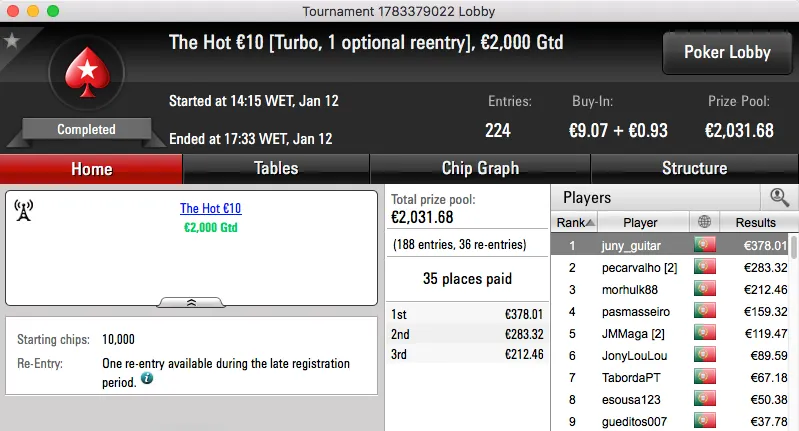Open the Chip Graph tab

480,168
